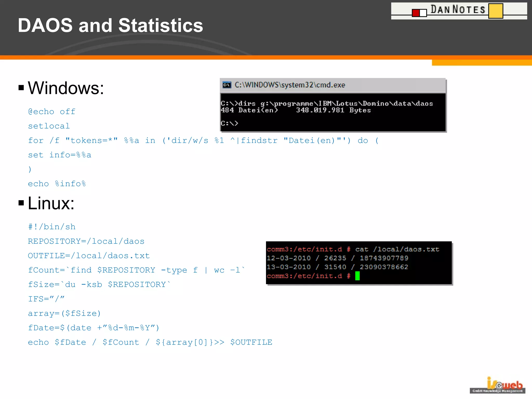
Task: Click the empty 'C:\>' prompt line
Action: (x=229, y=123)
